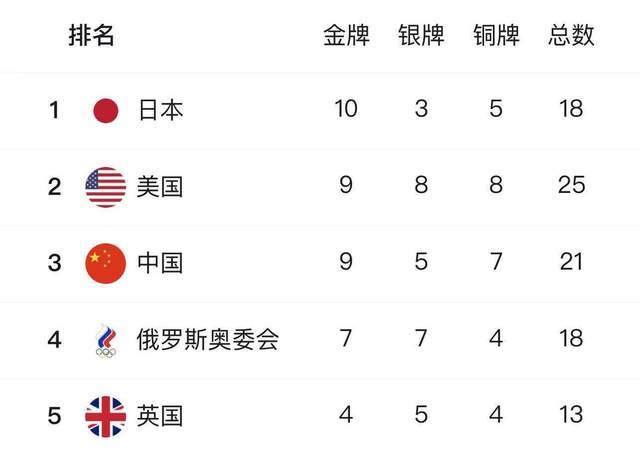Click the Japan flag icon
The image size is (640, 452).
pyautogui.click(x=106, y=110)
